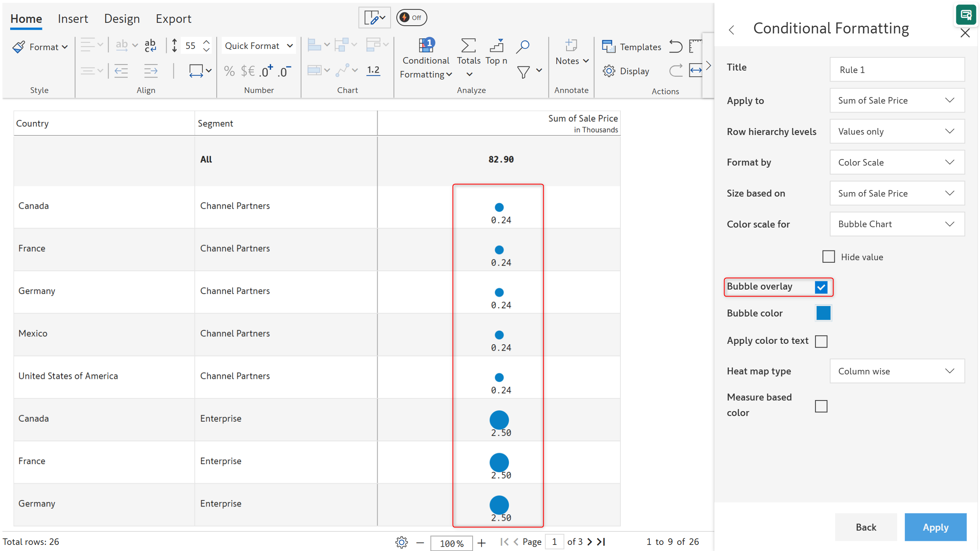This screenshot has width=980, height=551.
Task: Check Apply color to text
Action: click(821, 341)
